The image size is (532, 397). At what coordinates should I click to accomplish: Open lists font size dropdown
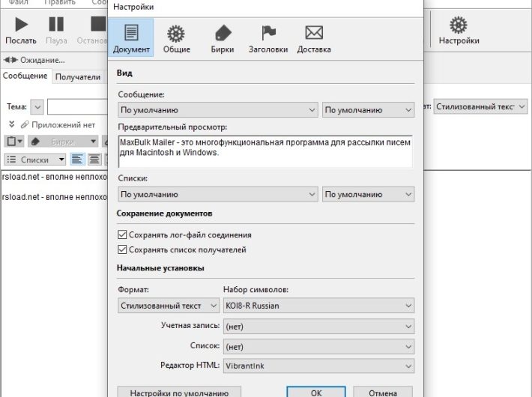click(x=368, y=195)
